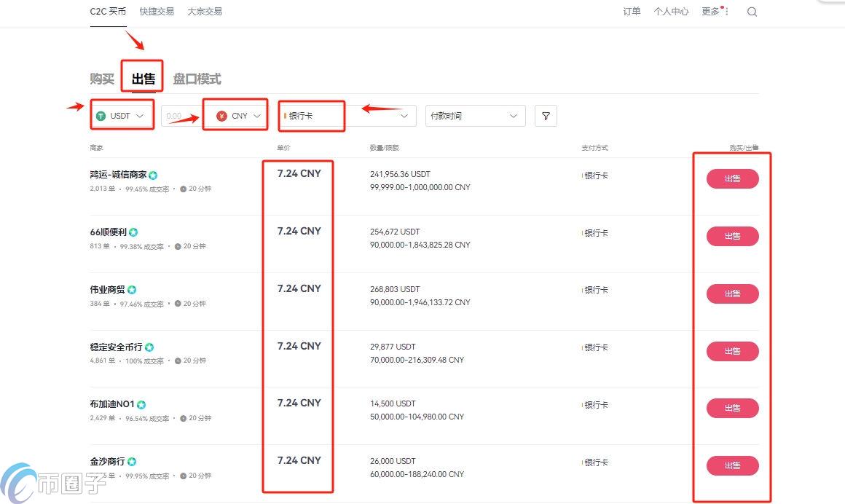Viewport: 845px width, 504px height.
Task: Click 出售 button for 布加迪NO1
Action: point(732,408)
